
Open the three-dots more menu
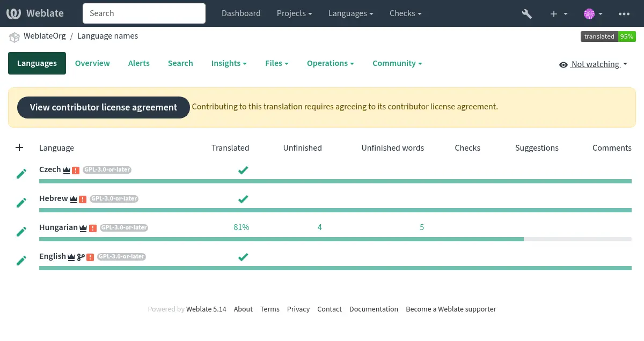624,13
